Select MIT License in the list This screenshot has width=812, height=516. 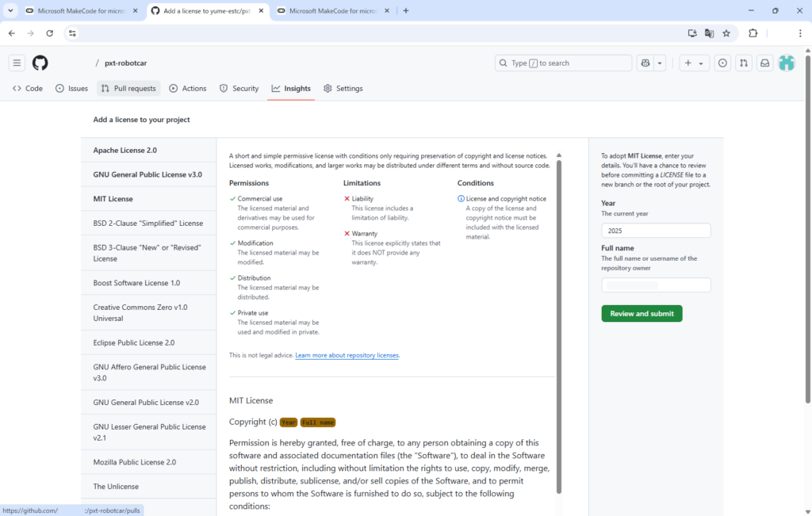[148, 199]
